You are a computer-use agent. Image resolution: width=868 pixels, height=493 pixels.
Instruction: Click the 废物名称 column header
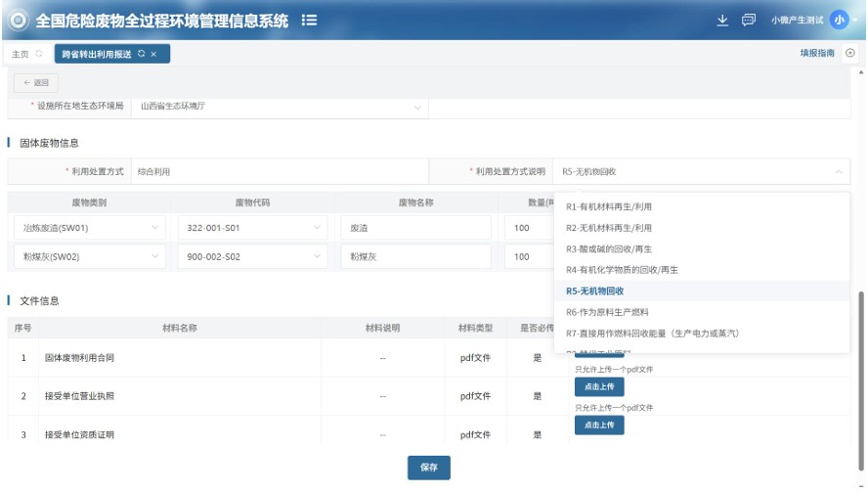415,202
